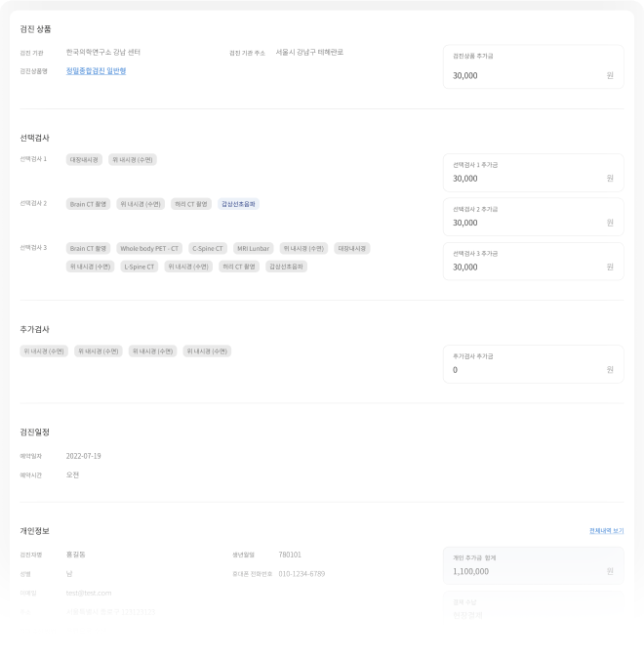Select the 선택검사 2 추가금 input field
644x659 pixels.
533,223
